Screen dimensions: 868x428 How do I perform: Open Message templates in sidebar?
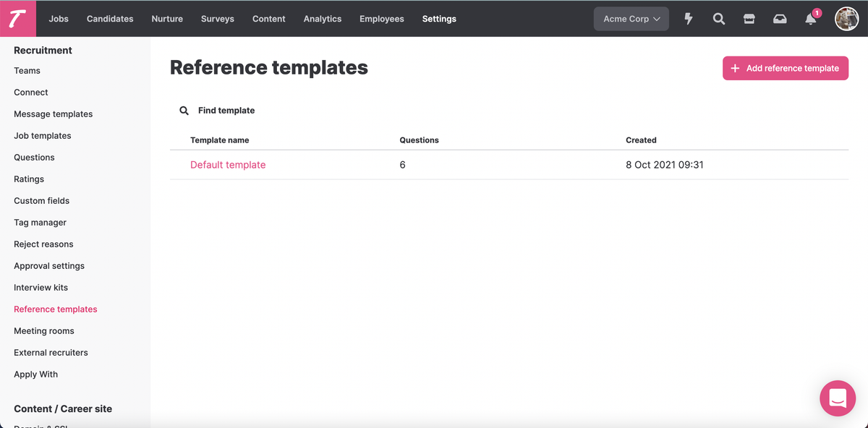53,114
